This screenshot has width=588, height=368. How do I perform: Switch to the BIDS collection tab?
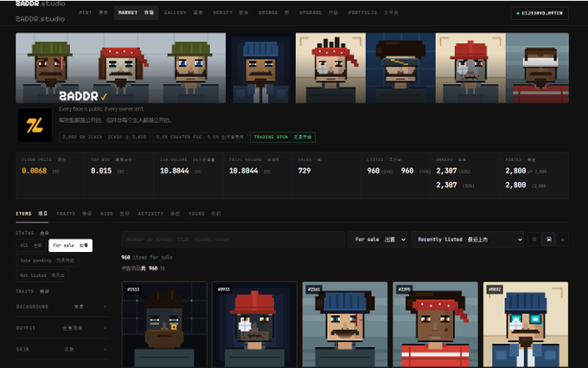(115, 214)
